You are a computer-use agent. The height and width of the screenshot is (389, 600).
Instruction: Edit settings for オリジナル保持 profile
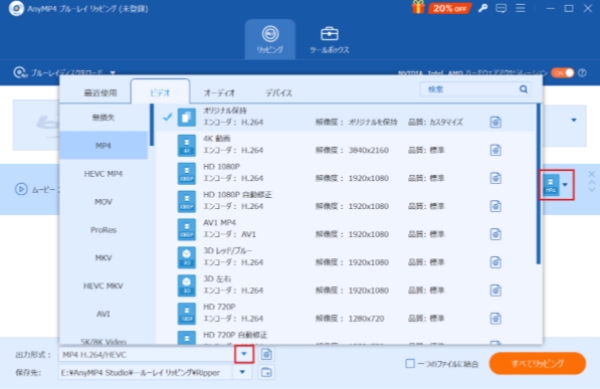tap(495, 122)
